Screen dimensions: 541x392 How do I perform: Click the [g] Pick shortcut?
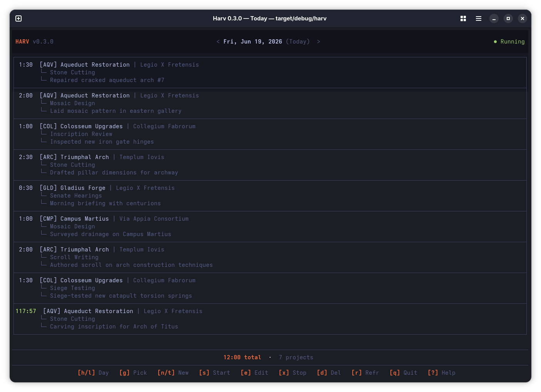(133, 373)
